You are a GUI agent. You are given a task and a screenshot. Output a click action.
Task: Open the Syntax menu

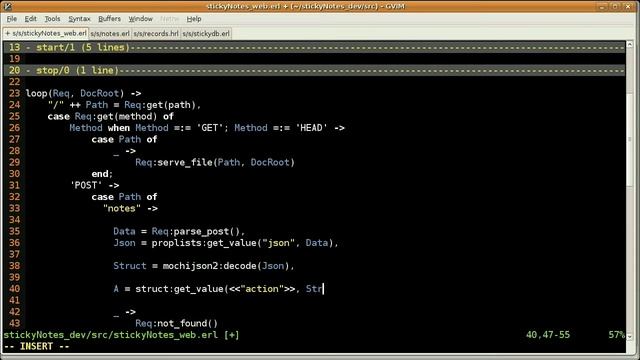79,19
